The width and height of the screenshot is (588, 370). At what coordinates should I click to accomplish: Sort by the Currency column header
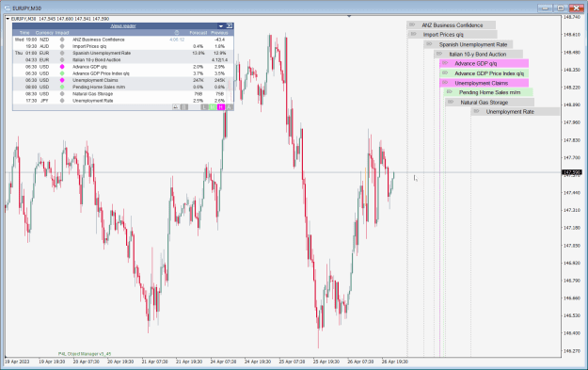(x=44, y=33)
